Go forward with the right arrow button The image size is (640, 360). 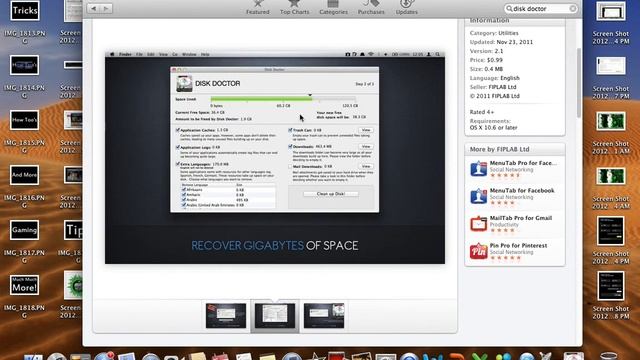106,8
